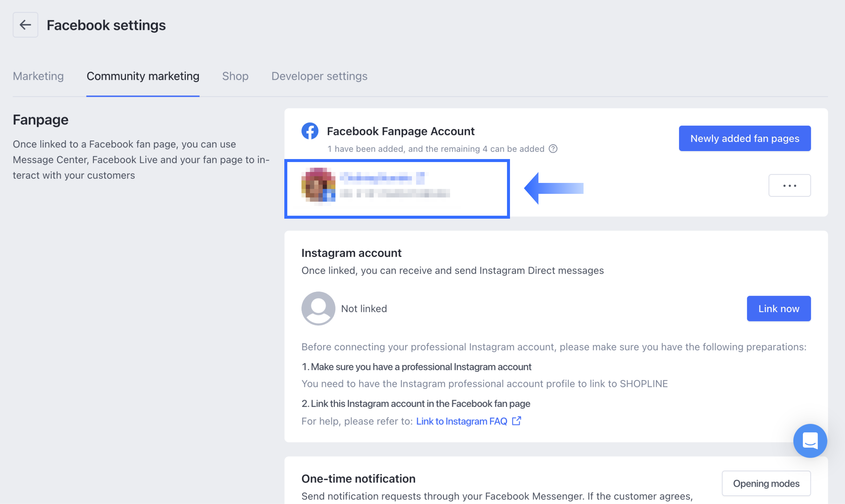The height and width of the screenshot is (504, 845).
Task: Click the Opening modes button
Action: point(766,483)
